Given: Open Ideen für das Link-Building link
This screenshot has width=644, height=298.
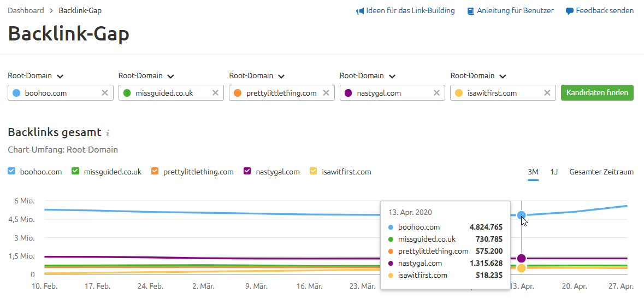Looking at the screenshot, I should (410, 11).
